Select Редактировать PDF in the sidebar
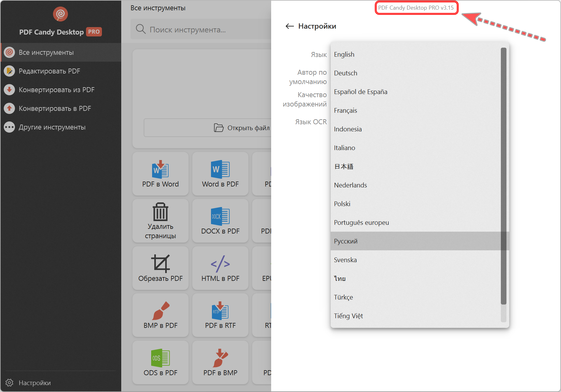Image resolution: width=561 pixels, height=392 pixels. coord(61,71)
